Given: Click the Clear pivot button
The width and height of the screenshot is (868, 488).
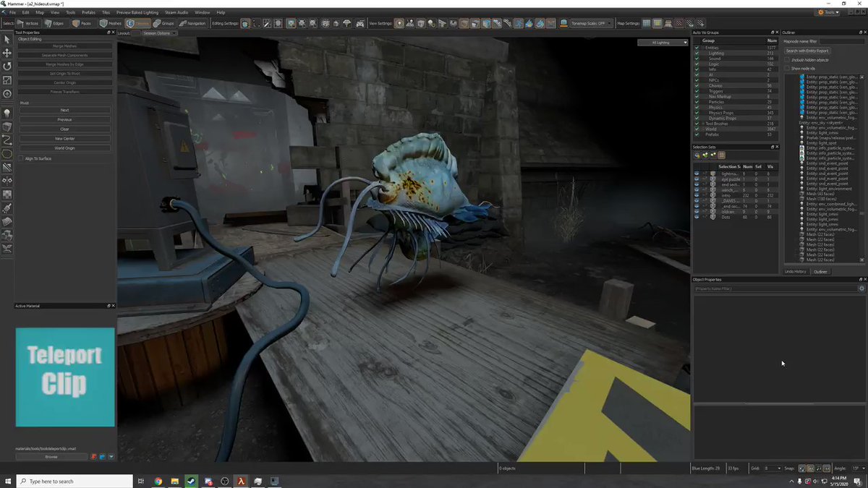Looking at the screenshot, I should [64, 129].
